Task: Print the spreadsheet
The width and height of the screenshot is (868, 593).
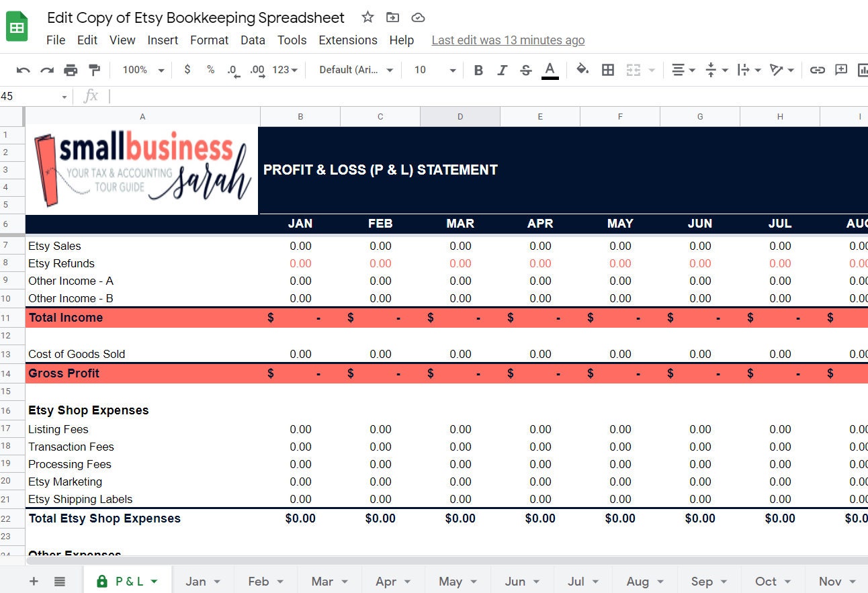Action: click(x=71, y=70)
